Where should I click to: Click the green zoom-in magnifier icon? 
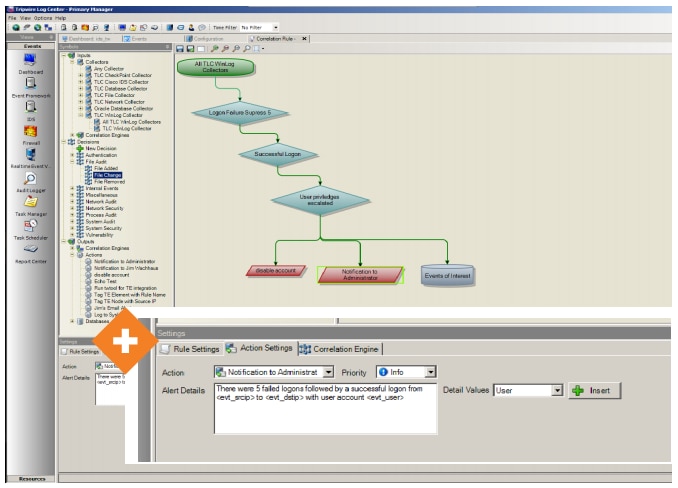pyautogui.click(x=214, y=49)
